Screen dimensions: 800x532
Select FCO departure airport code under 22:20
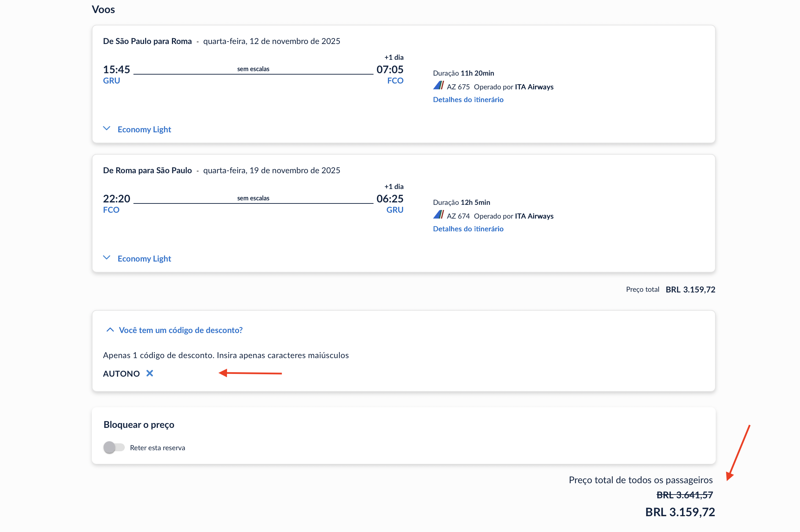(x=111, y=210)
